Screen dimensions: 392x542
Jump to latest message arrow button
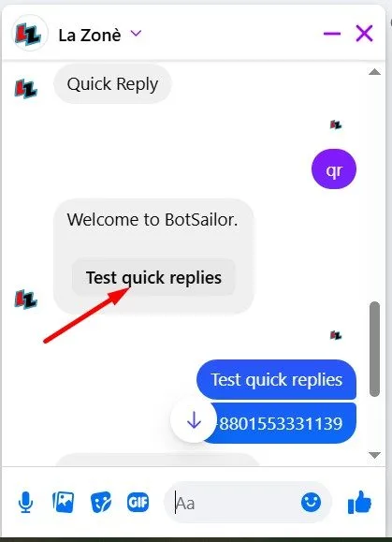tap(194, 420)
